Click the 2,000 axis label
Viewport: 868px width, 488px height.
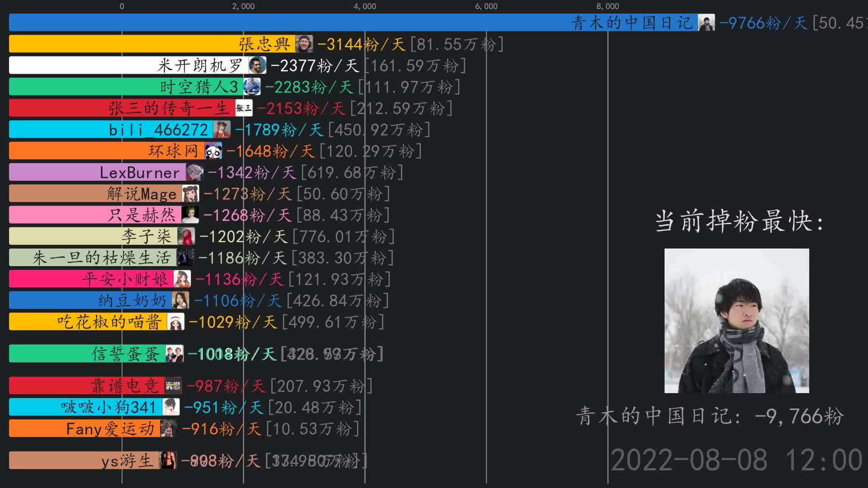(x=243, y=6)
